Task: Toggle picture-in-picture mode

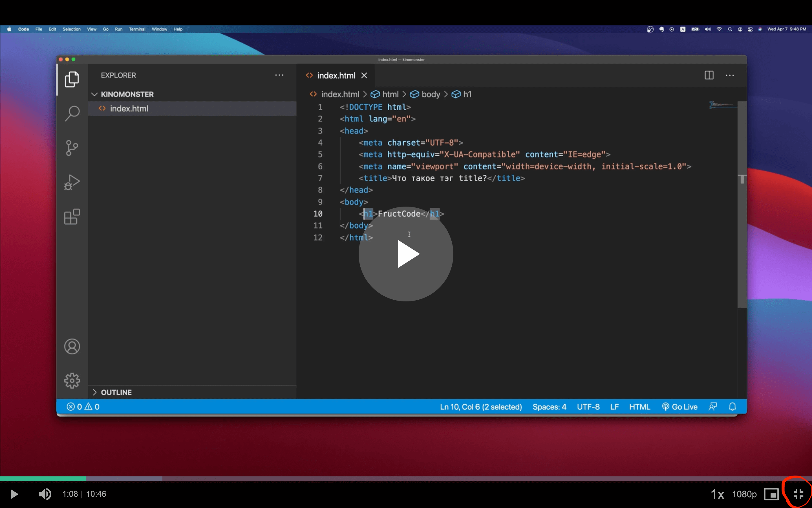Action: tap(771, 494)
